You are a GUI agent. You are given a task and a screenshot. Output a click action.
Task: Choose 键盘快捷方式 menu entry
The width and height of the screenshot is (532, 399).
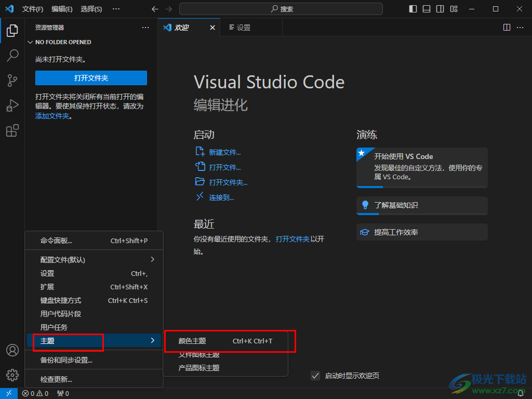[94, 300]
